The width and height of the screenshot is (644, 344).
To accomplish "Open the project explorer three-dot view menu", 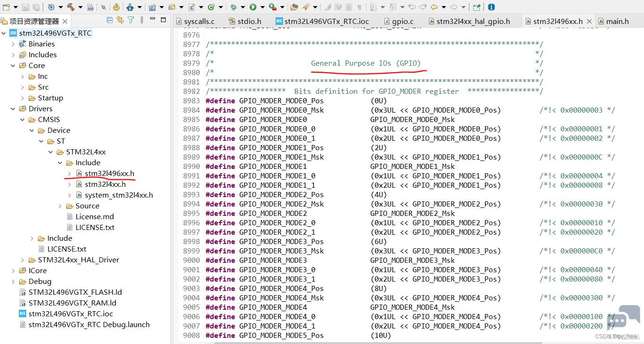I will click(x=141, y=20).
